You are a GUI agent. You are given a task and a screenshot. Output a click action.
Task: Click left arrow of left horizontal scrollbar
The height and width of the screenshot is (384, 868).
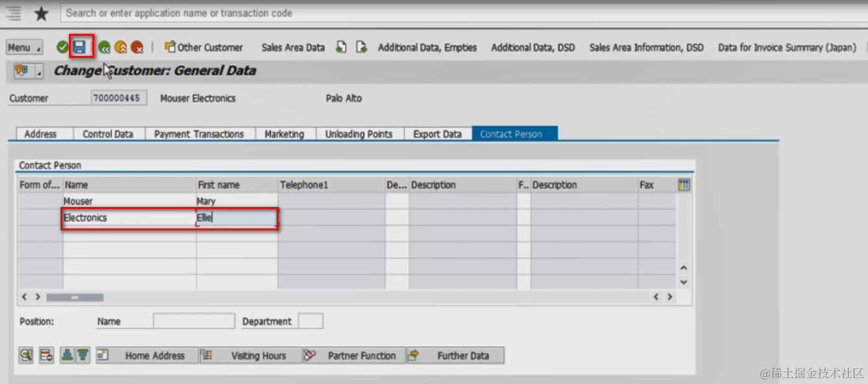pos(25,297)
